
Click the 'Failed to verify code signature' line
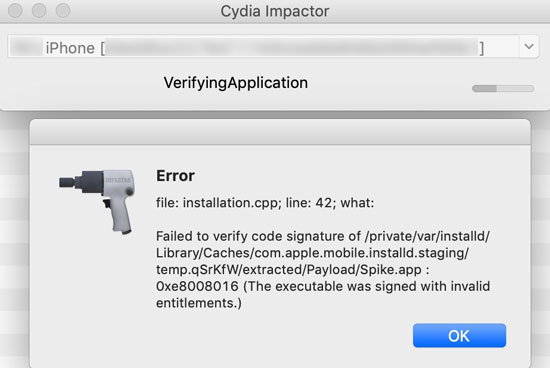[323, 236]
